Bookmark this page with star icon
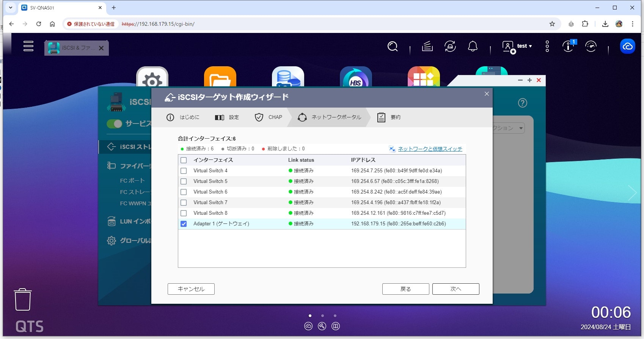This screenshot has height=339, width=644. 552,24
